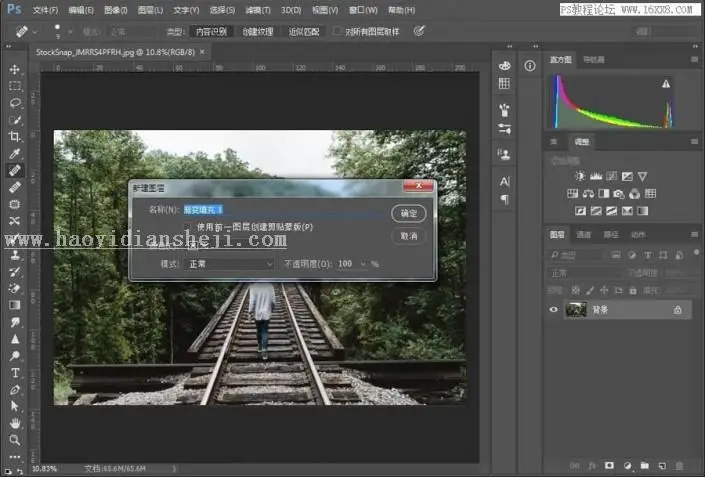Toggle the pixel layer filter icon

coord(616,255)
